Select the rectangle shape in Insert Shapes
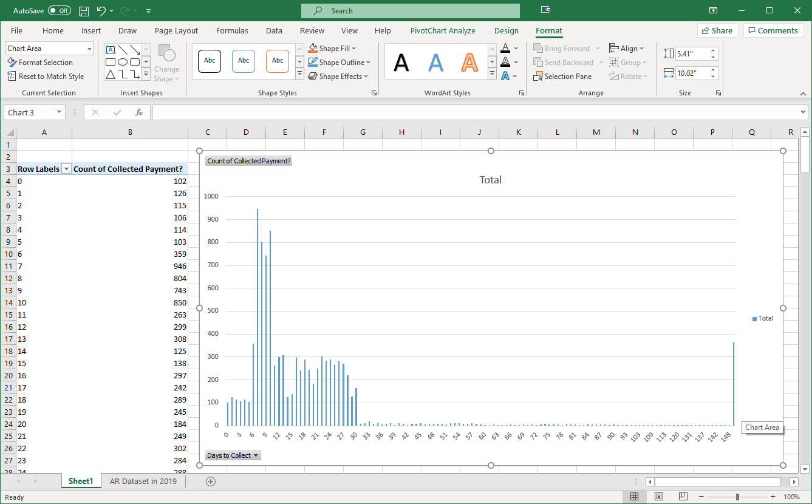Screen dimensions: 812x504 click(111, 62)
